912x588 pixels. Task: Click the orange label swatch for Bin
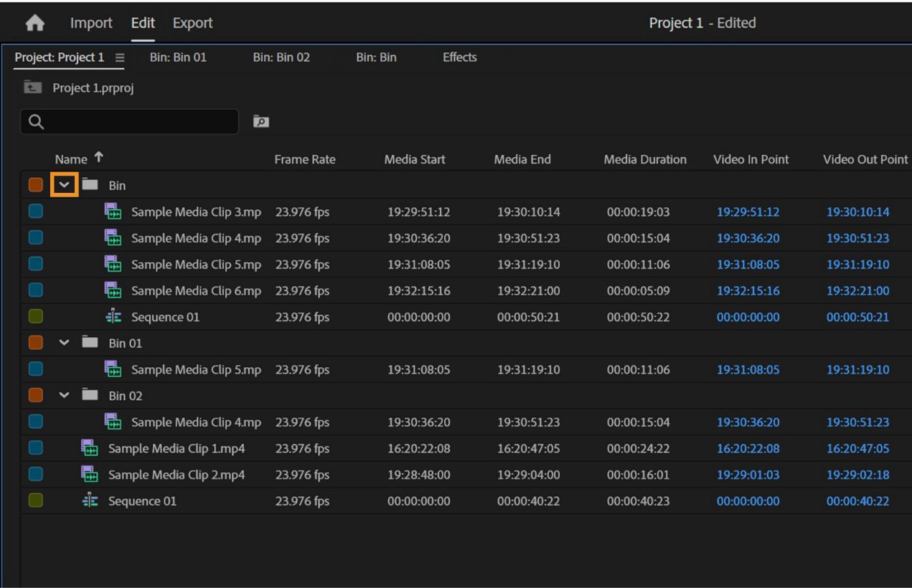click(36, 185)
